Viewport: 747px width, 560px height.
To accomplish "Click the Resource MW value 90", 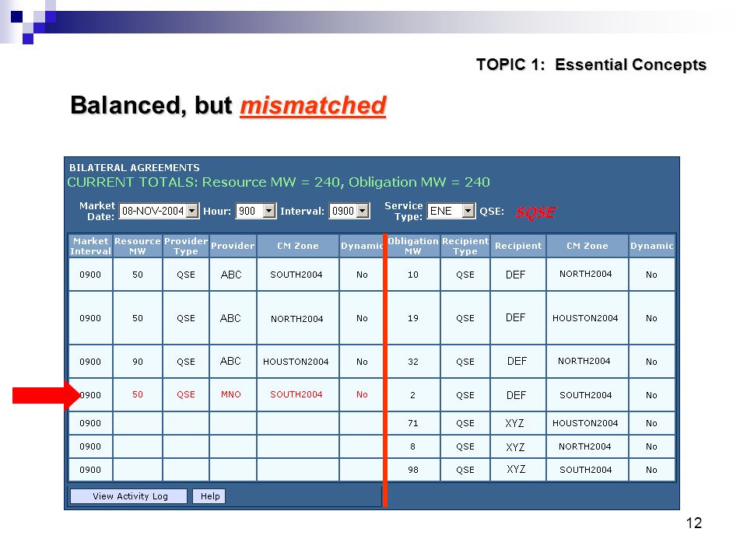I will pos(137,362).
